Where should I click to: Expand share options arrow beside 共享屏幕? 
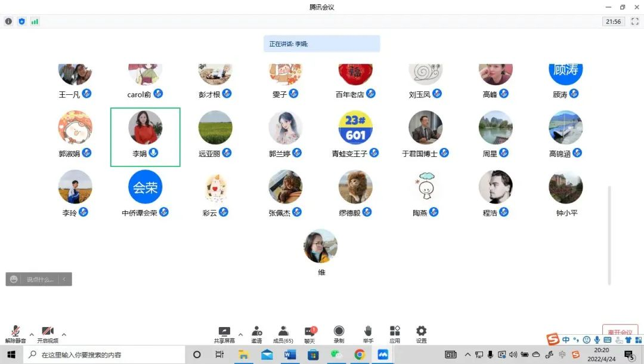[240, 334]
